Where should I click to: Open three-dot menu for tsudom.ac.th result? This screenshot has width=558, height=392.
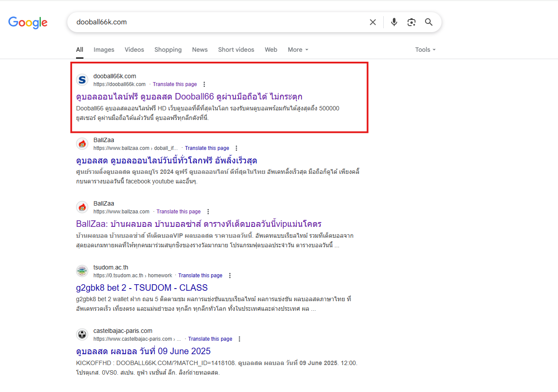click(230, 276)
